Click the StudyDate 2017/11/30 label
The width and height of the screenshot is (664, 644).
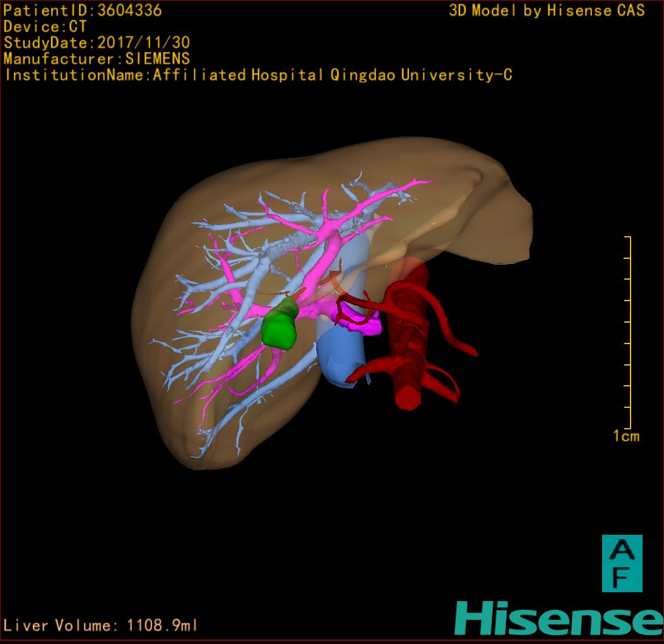[97, 43]
